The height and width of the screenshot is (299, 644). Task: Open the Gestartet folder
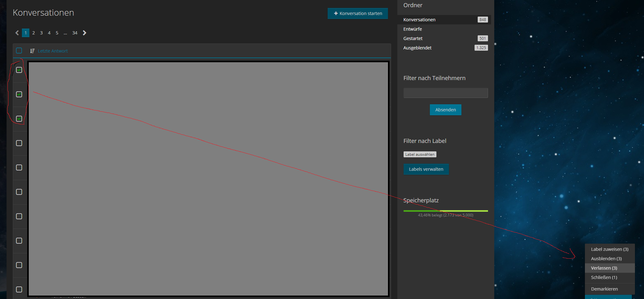click(413, 38)
